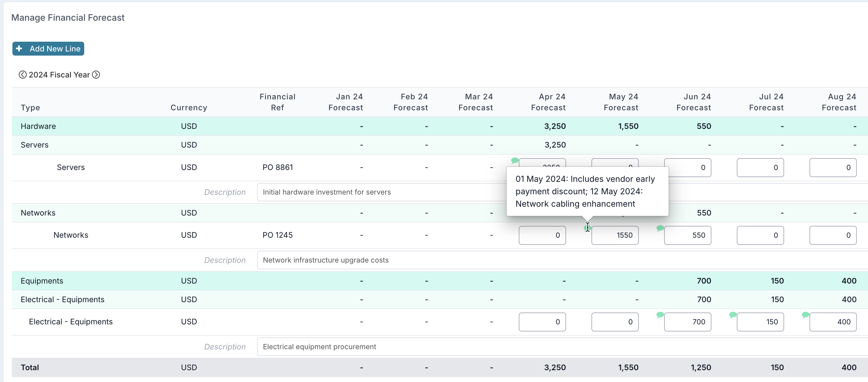Click the Feb 24 Forecast column header
Screen dimensions: 868x382
[411, 102]
